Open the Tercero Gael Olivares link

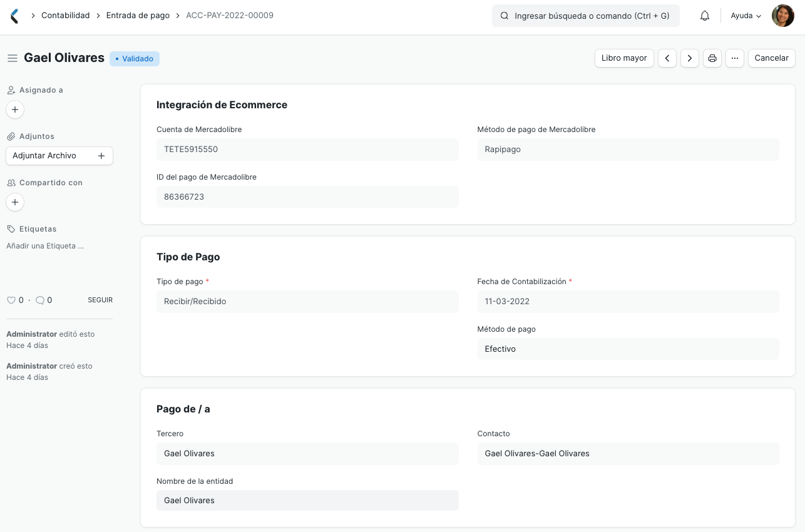coord(189,454)
